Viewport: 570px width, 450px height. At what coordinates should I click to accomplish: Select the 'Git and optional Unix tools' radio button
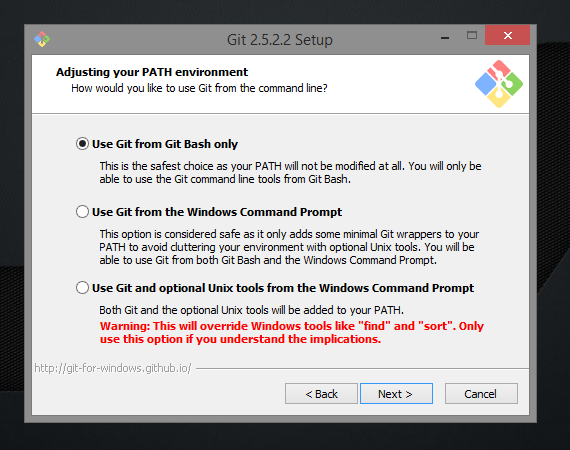83,288
